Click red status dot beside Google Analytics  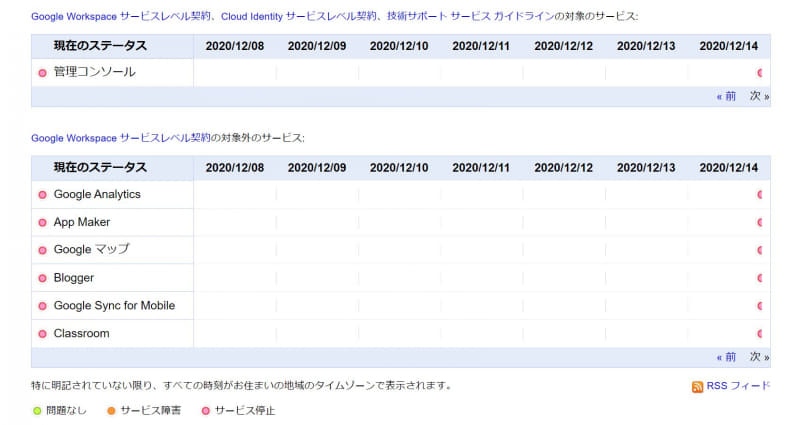tap(42, 195)
